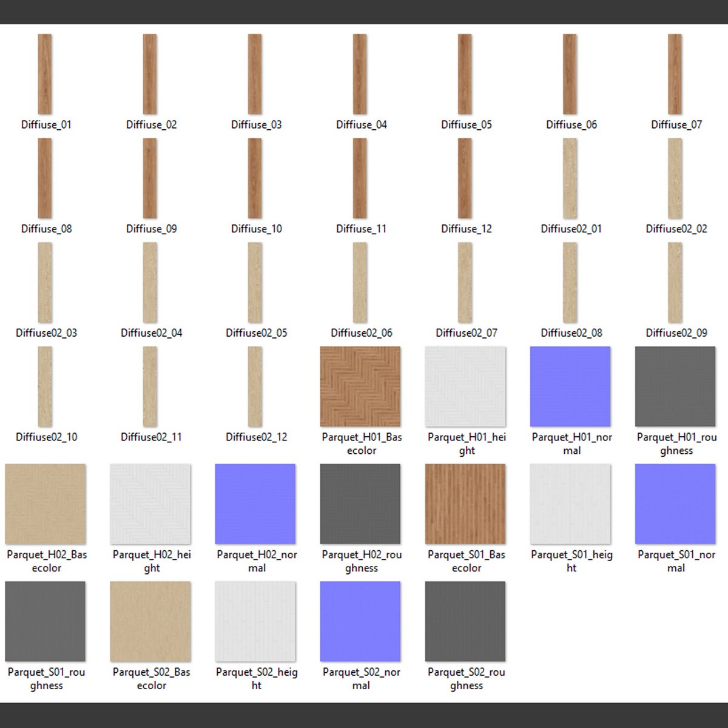Screen dimensions: 728x728
Task: Select the Parquet_H01_Basecolor herringbone texture
Action: (360, 387)
